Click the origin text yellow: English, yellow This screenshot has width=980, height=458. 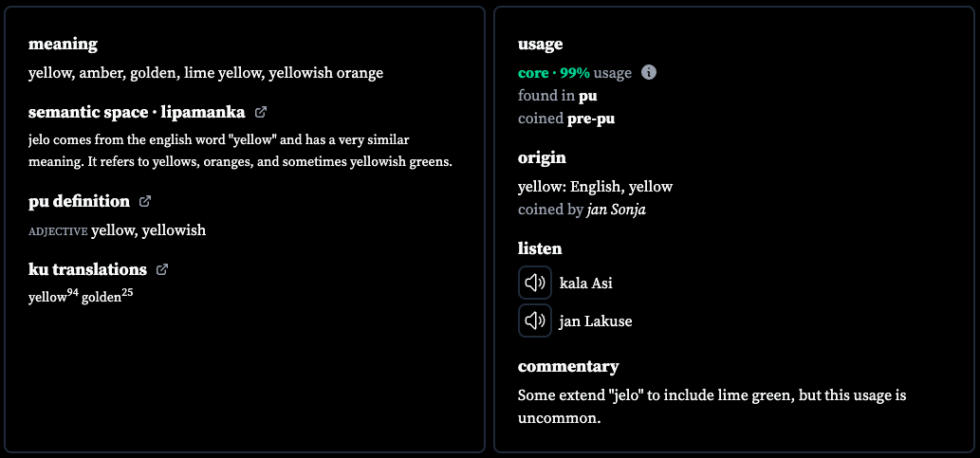595,186
